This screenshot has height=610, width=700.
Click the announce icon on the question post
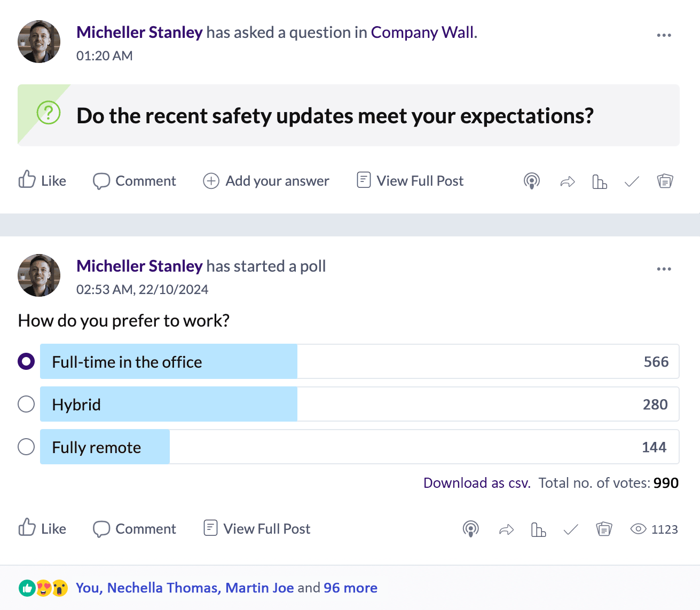click(x=531, y=181)
